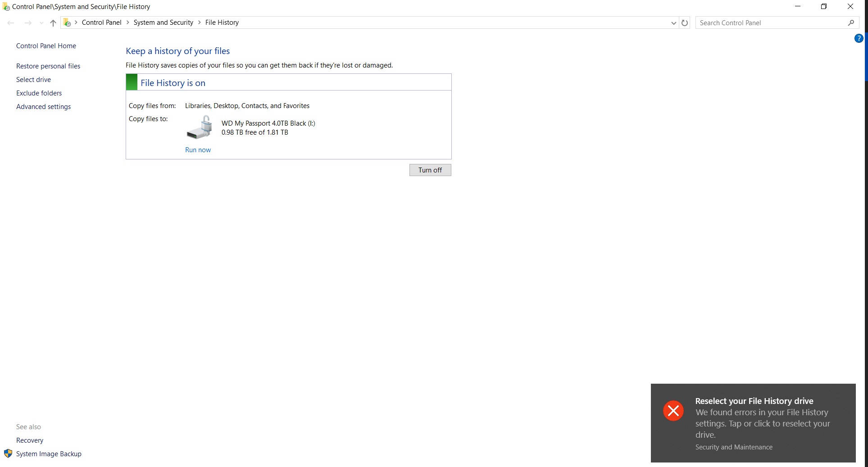This screenshot has height=467, width=868.
Task: Navigate back using the back arrow
Action: click(x=11, y=23)
